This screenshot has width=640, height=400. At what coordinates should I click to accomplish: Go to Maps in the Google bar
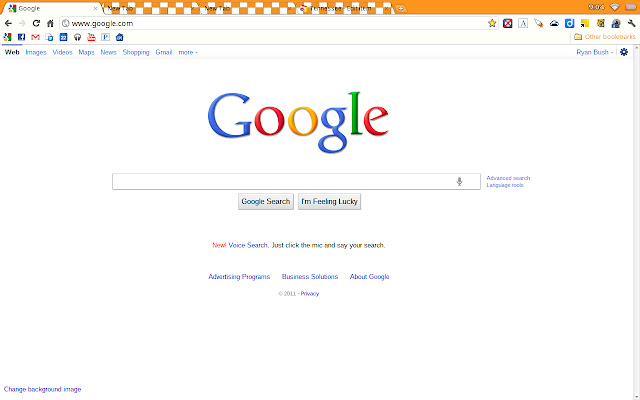[86, 52]
